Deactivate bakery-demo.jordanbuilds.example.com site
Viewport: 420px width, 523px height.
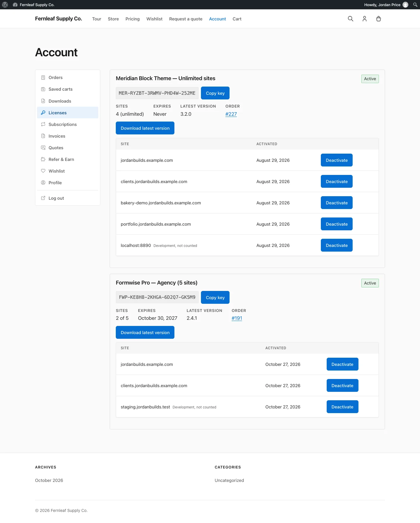click(x=337, y=203)
